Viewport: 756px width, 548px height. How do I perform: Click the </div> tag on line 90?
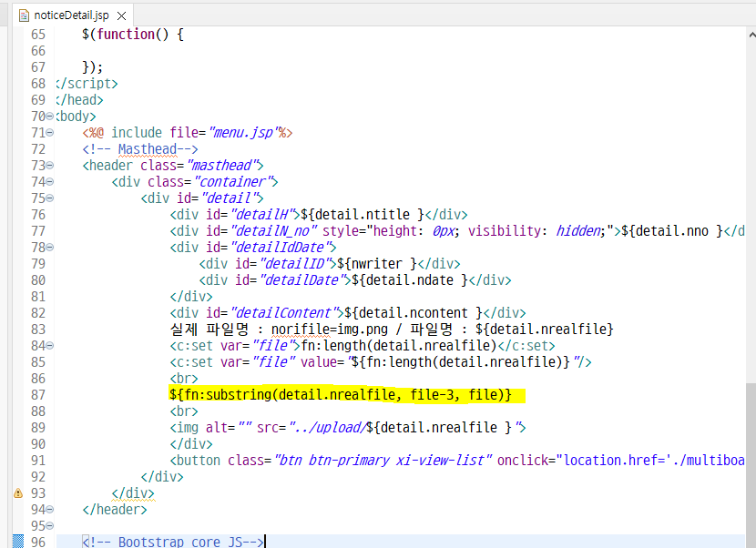(x=191, y=444)
